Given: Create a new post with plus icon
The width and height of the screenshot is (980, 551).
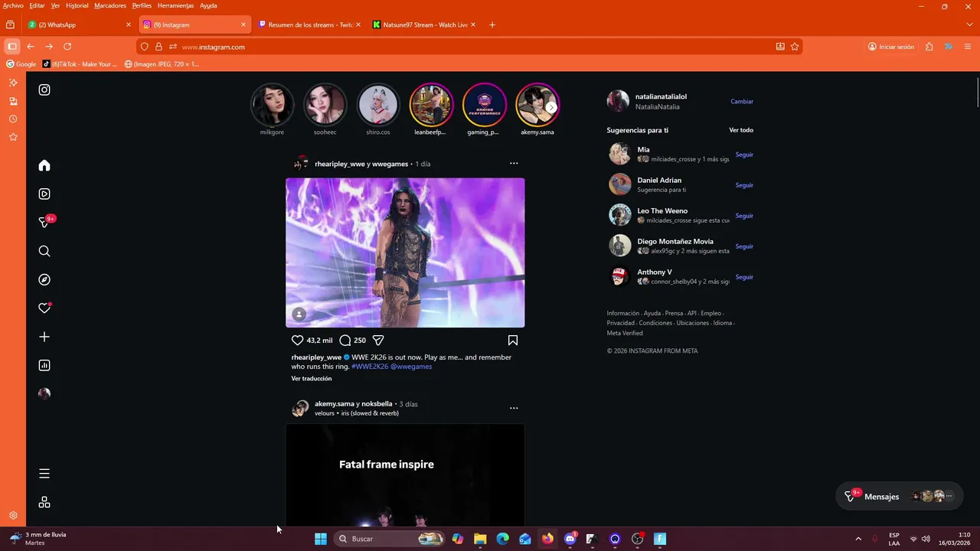Looking at the screenshot, I should 44,337.
